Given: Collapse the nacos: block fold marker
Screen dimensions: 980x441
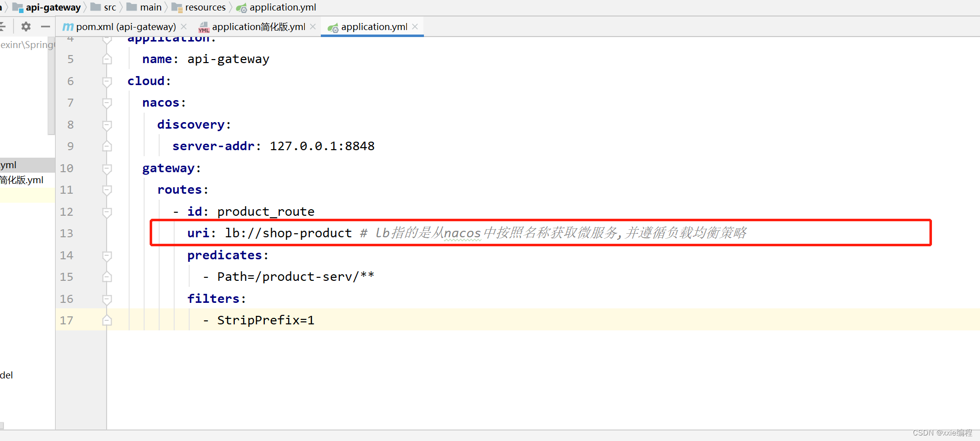Looking at the screenshot, I should [x=107, y=103].
